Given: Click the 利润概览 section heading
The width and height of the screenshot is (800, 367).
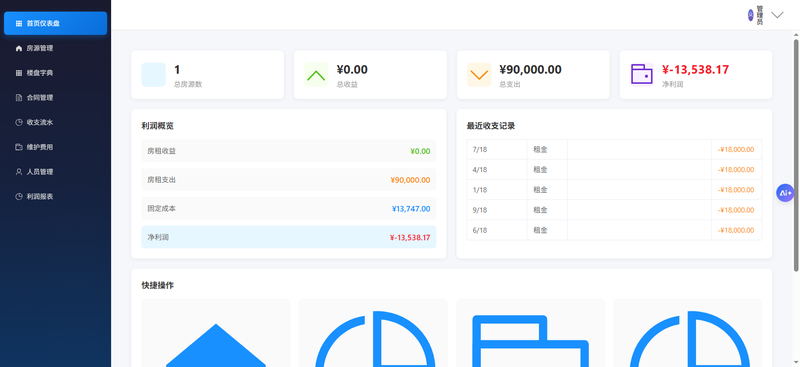Looking at the screenshot, I should point(158,126).
